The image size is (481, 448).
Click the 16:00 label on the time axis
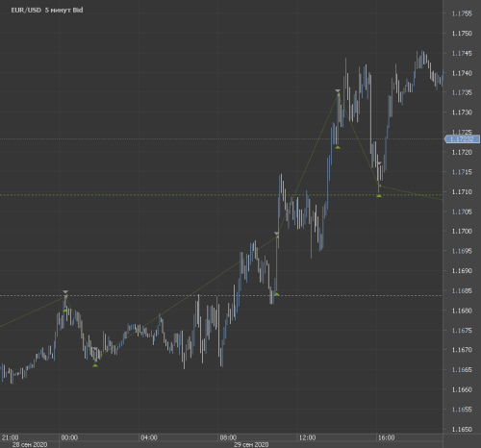click(386, 437)
